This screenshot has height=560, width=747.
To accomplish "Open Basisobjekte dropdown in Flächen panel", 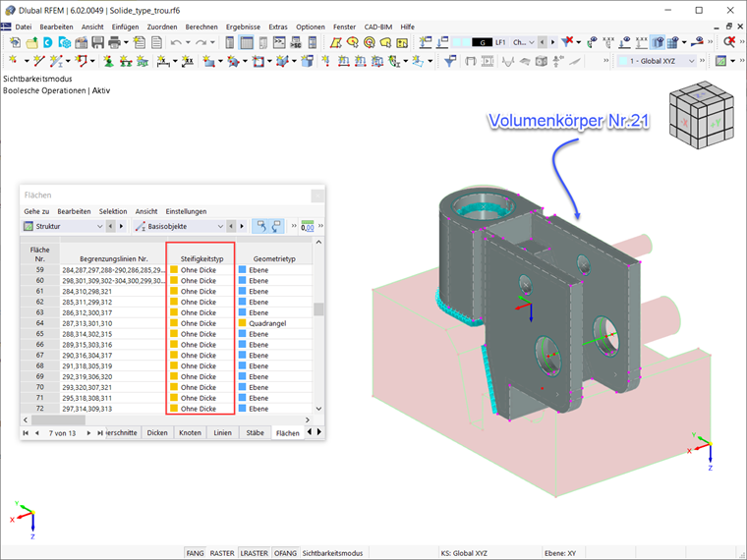I will click(179, 226).
